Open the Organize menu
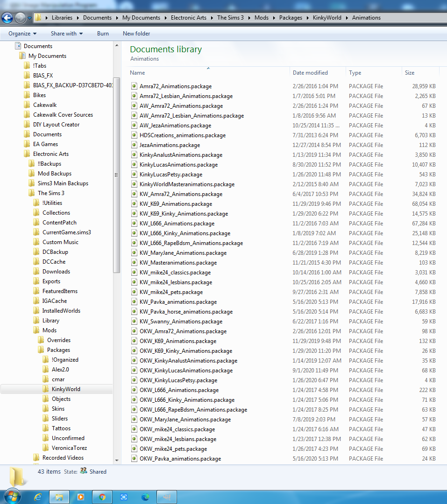 pos(22,34)
